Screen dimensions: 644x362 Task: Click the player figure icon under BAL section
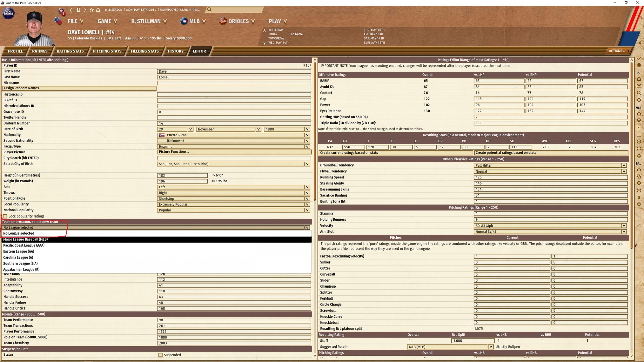pyautogui.click(x=639, y=176)
